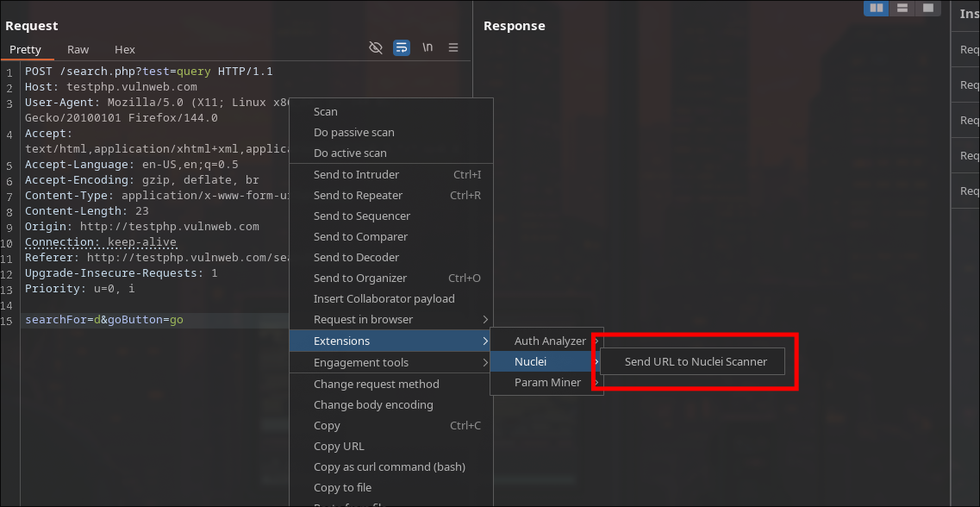Choose Send to Repeater

click(x=358, y=196)
